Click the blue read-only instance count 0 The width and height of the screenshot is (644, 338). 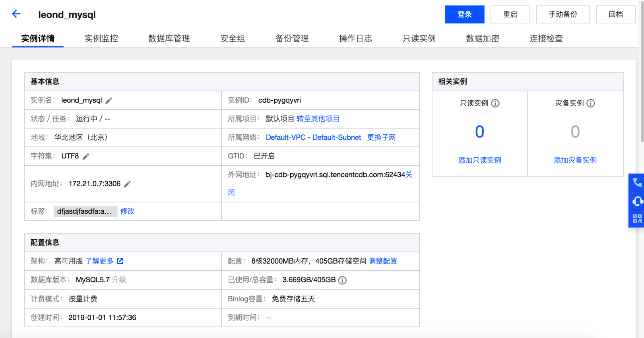480,132
